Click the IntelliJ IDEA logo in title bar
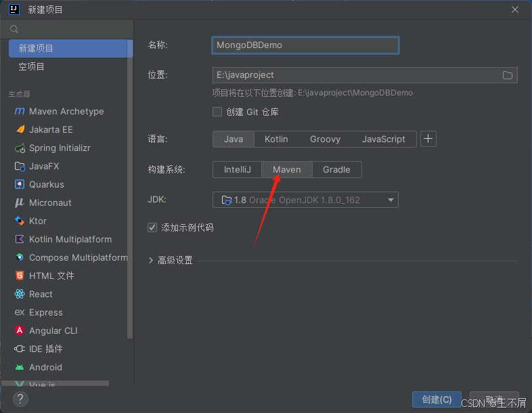The height and width of the screenshot is (413, 532). point(14,9)
